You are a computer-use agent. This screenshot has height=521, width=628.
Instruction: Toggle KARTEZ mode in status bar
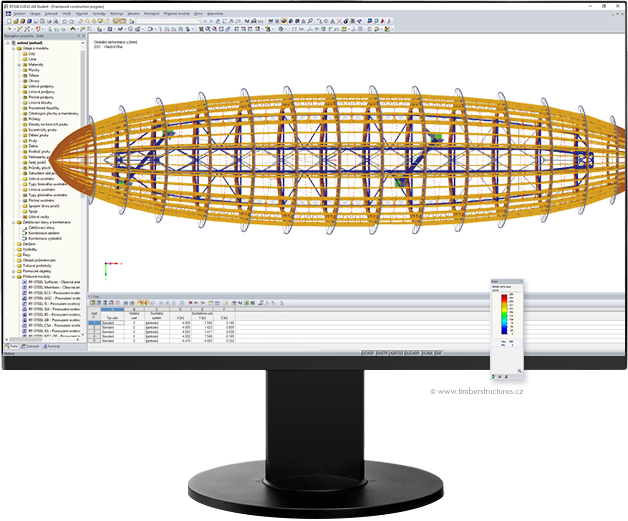pos(397,353)
